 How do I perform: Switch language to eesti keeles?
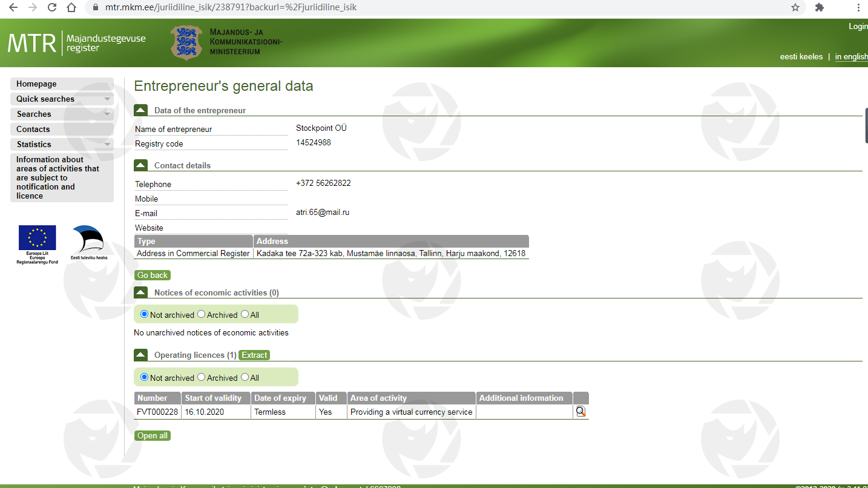tap(801, 57)
